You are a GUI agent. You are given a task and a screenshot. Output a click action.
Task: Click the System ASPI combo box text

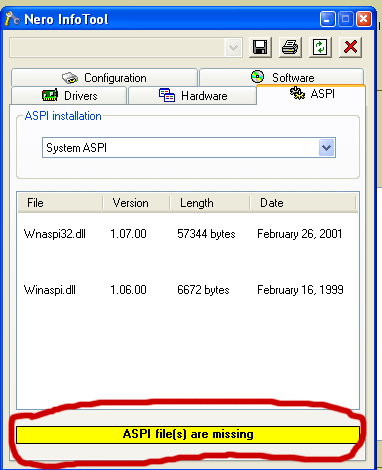tap(77, 148)
